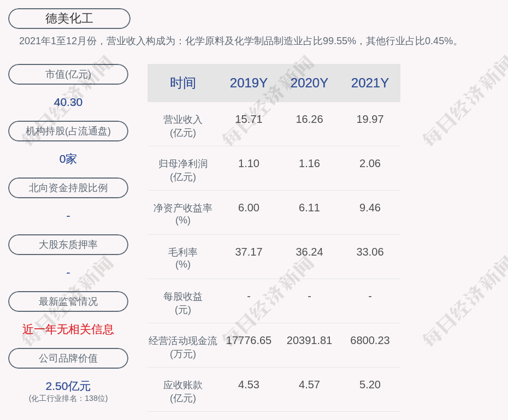Click net profit value 1.10
This screenshot has width=508, height=420.
point(249,163)
